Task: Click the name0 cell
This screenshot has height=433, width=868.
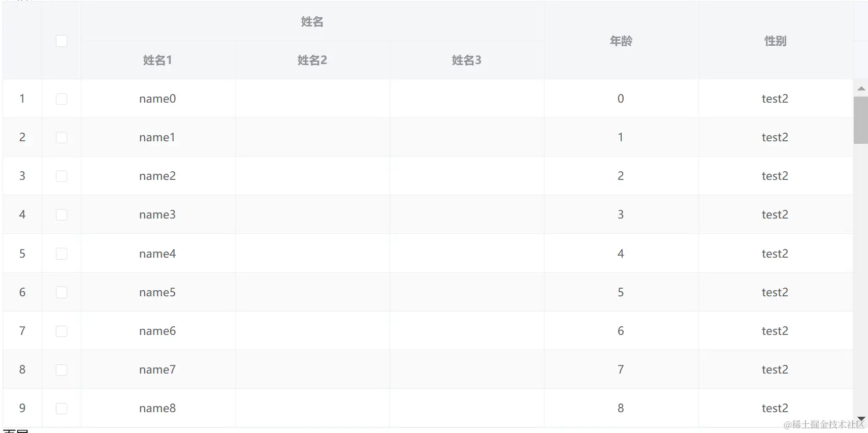Action: [157, 99]
